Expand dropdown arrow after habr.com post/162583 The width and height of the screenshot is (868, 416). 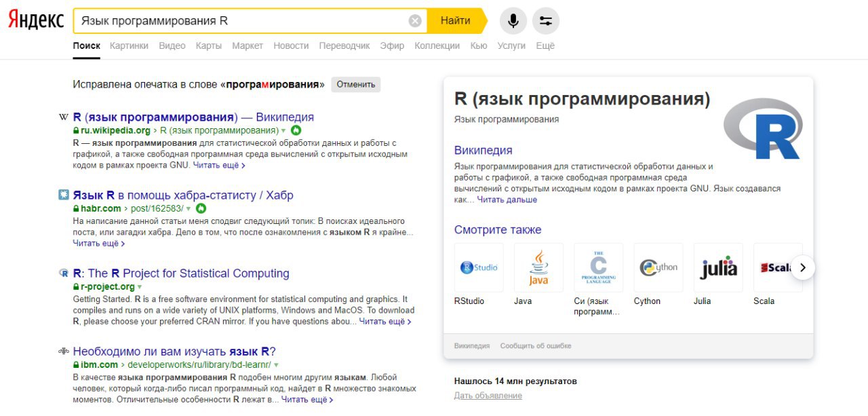pyautogui.click(x=189, y=209)
